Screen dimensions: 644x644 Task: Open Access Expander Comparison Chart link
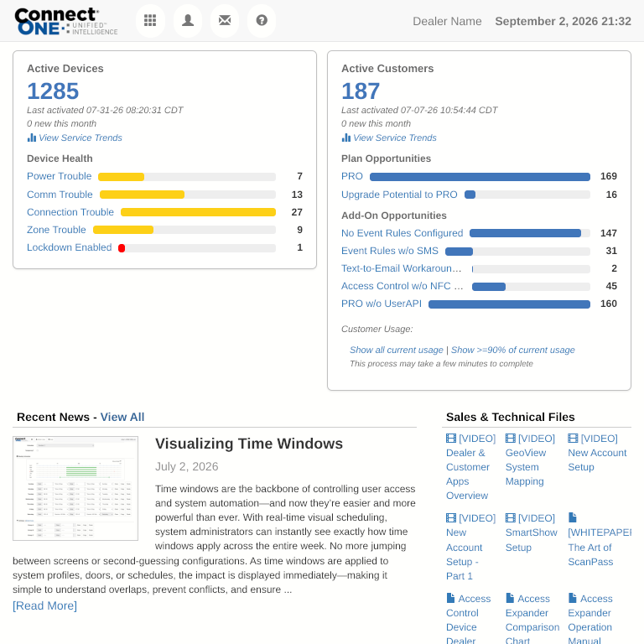[532, 619]
